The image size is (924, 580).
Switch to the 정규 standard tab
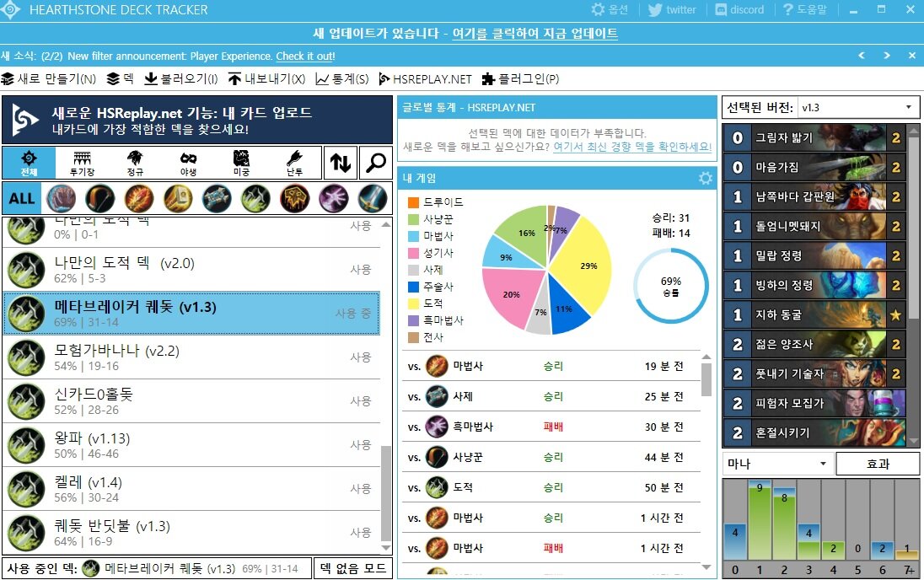[x=135, y=163]
